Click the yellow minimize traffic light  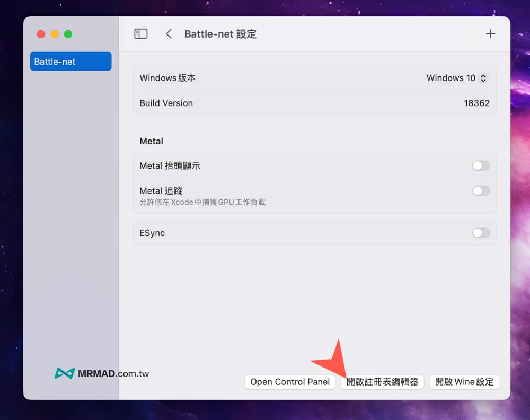(x=54, y=34)
